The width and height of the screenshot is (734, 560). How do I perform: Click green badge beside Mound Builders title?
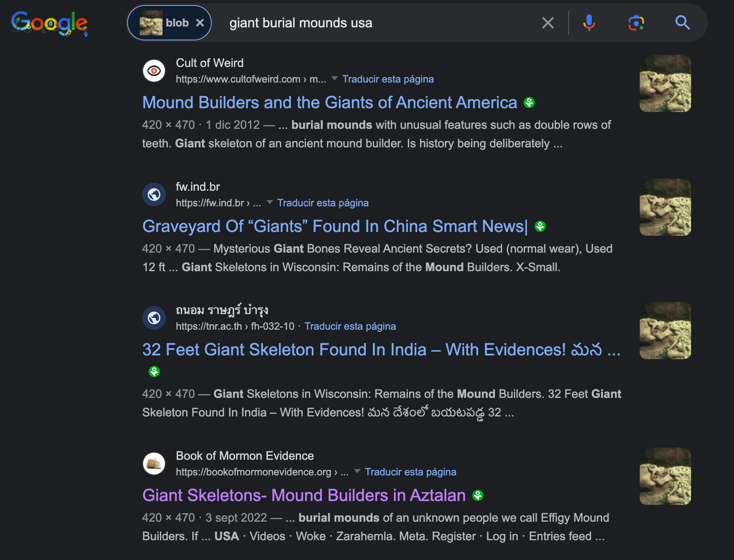pyautogui.click(x=529, y=103)
